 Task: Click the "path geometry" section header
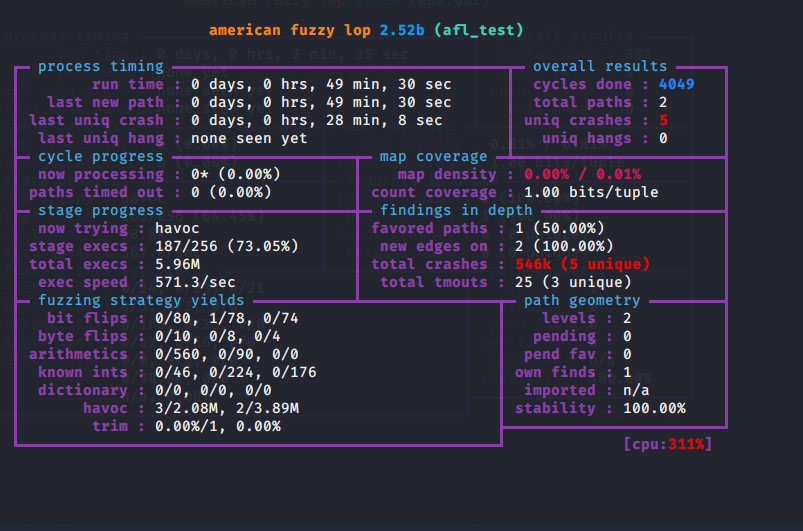coord(582,301)
